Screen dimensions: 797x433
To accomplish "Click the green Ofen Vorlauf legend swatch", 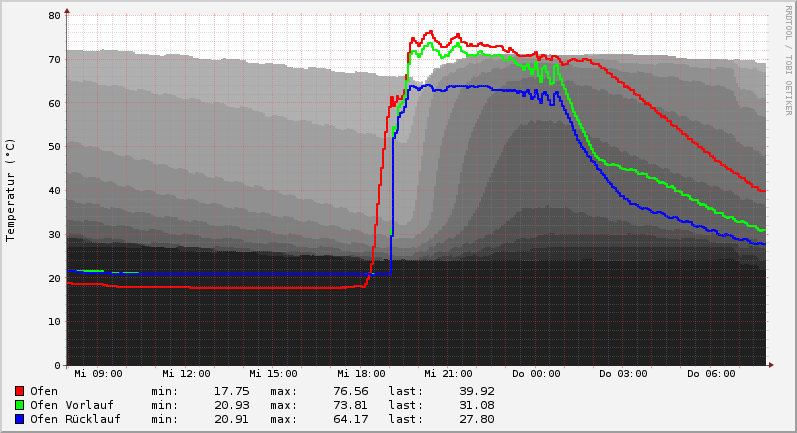I will point(19,405).
